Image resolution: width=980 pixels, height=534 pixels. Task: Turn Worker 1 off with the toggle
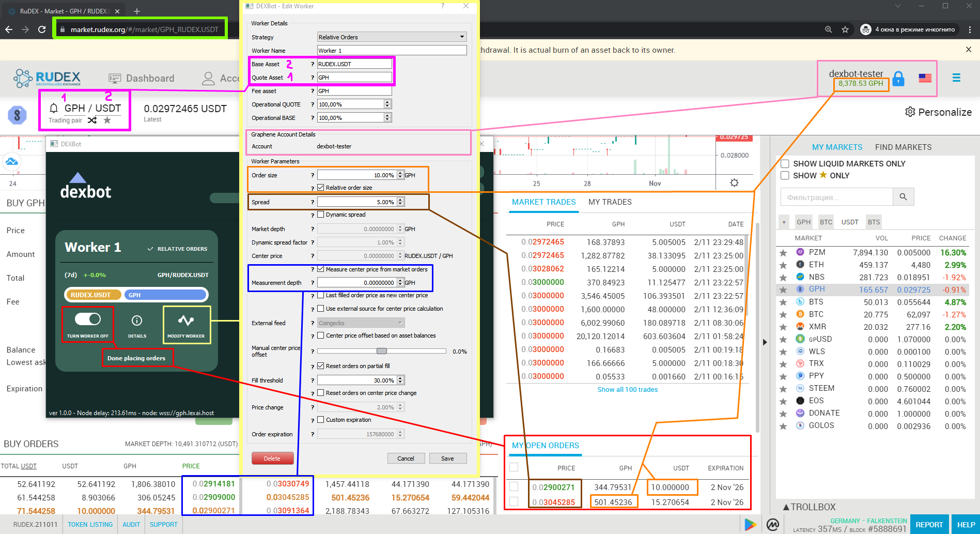(x=87, y=318)
